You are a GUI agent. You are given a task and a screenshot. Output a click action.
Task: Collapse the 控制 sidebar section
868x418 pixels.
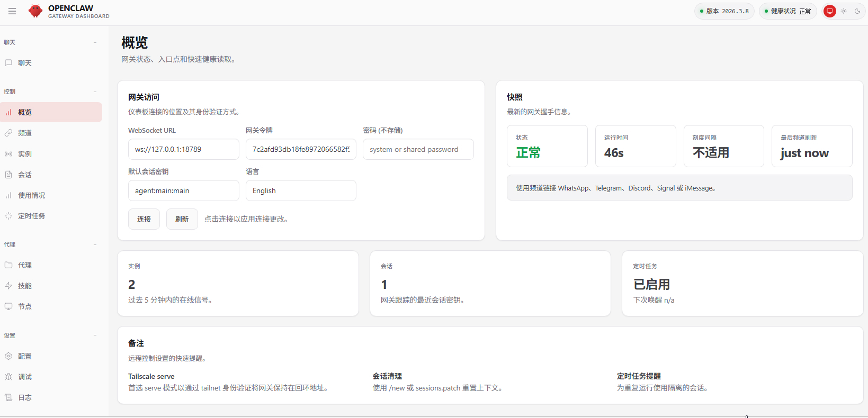tap(95, 92)
